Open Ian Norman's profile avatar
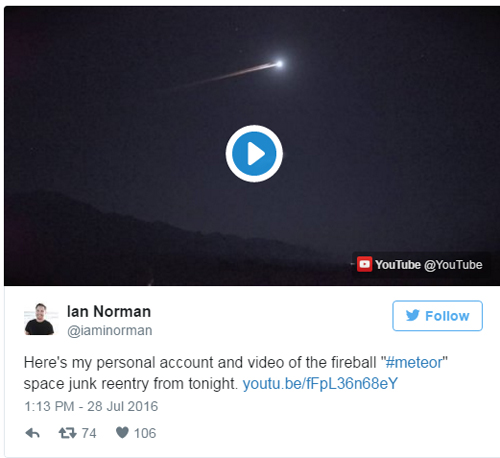500x458 pixels. click(39, 319)
